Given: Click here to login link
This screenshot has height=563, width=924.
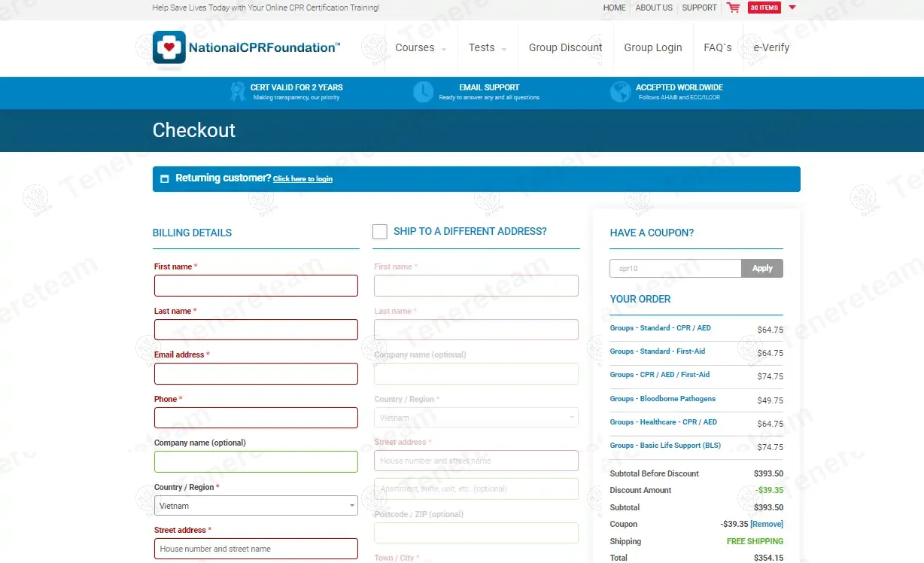Looking at the screenshot, I should (302, 179).
